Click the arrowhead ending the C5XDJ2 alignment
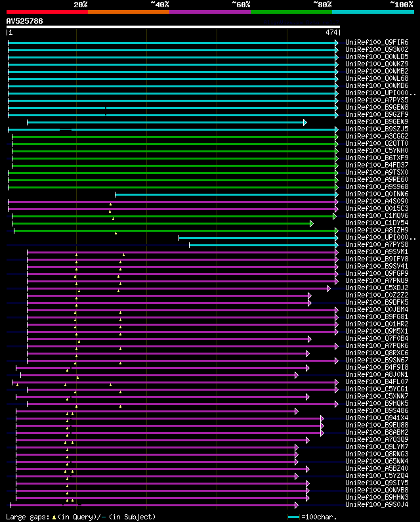420x522 pixels. 329,289
